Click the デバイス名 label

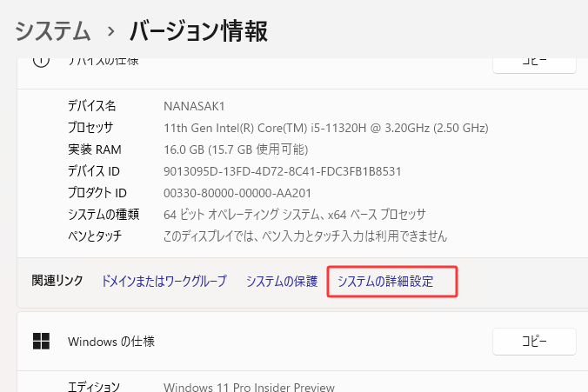(92, 106)
